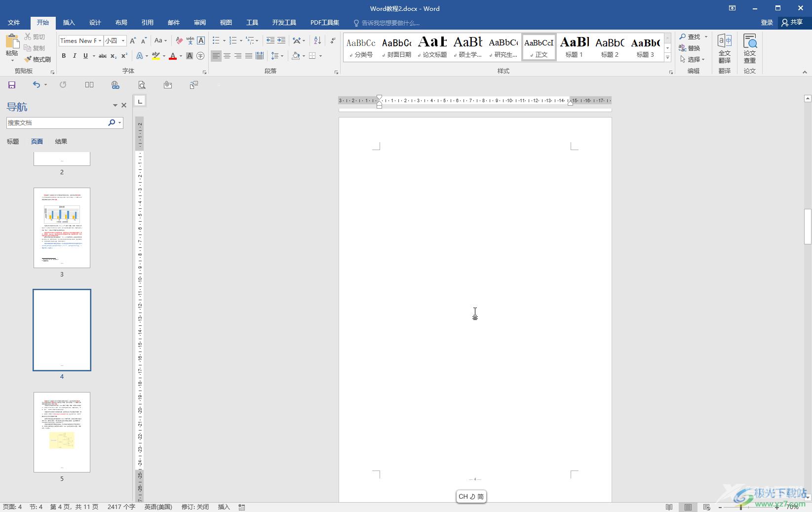Click the enclosed character (字) icon
Image resolution: width=812 pixels, height=512 pixels.
click(x=200, y=56)
